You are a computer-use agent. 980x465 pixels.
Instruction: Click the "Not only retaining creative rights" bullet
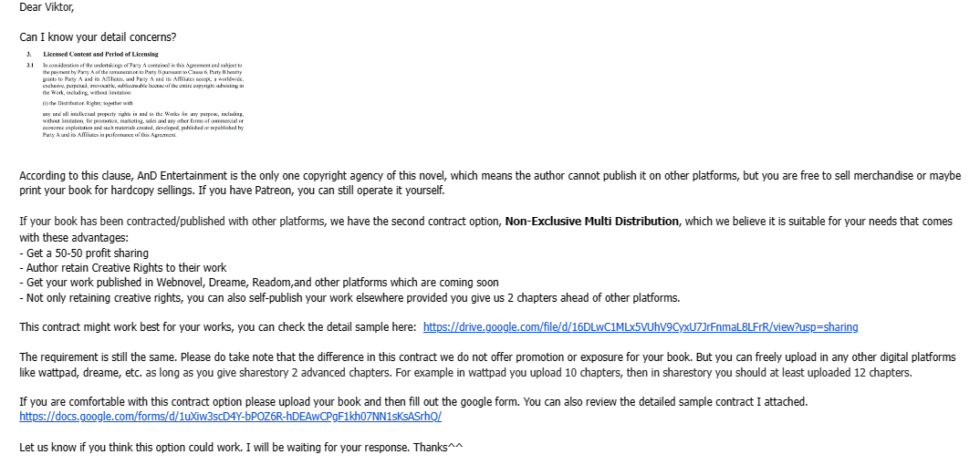point(349,297)
